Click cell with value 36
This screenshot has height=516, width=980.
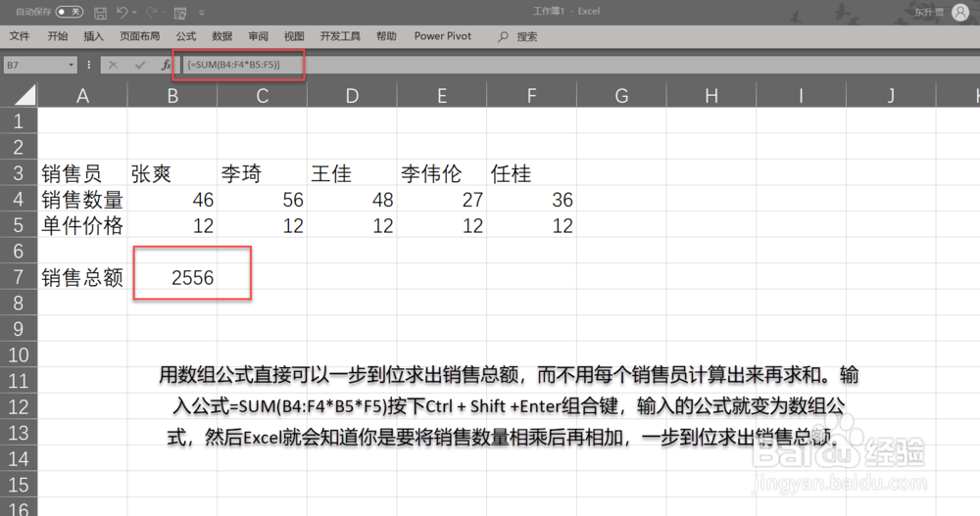point(532,200)
